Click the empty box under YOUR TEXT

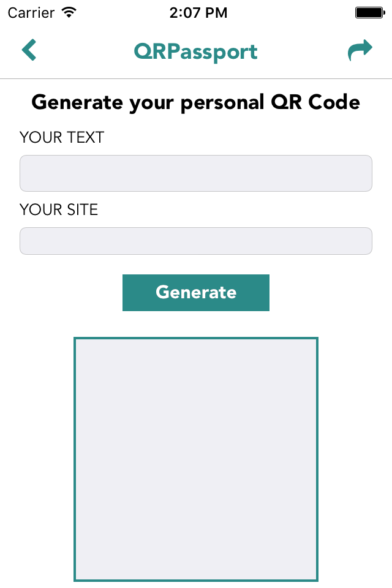click(x=196, y=173)
